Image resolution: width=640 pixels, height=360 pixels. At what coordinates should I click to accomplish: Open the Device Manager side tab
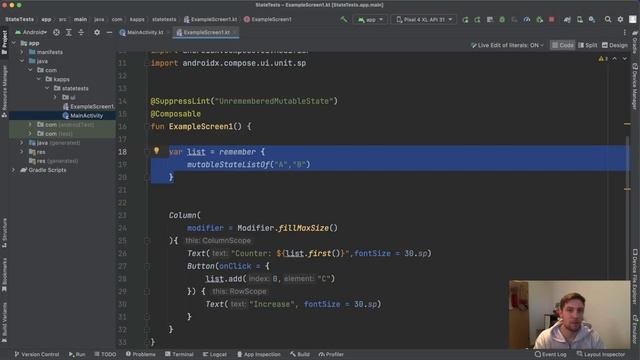(635, 86)
